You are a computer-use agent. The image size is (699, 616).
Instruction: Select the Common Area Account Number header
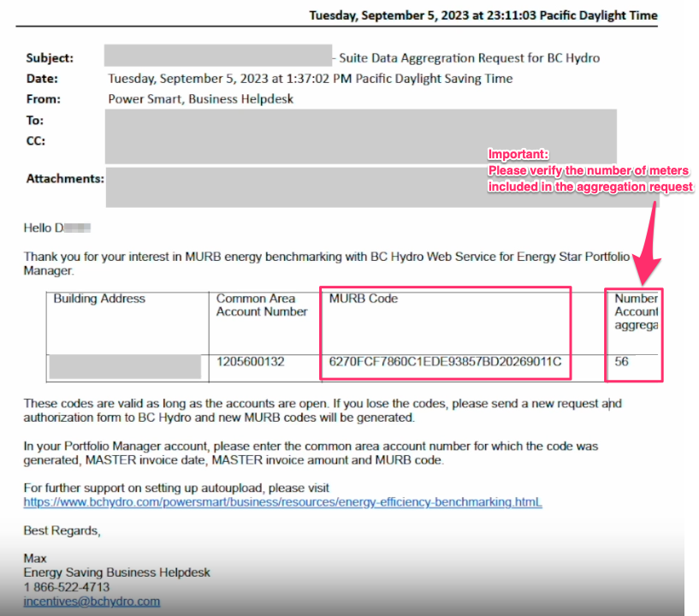coord(261,305)
